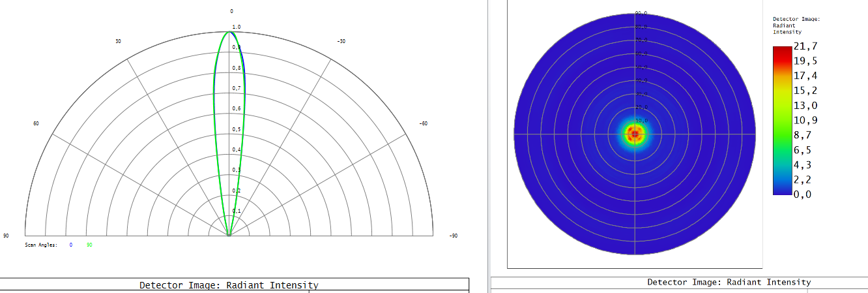Click the 17,4 value on the color scale

click(805, 76)
